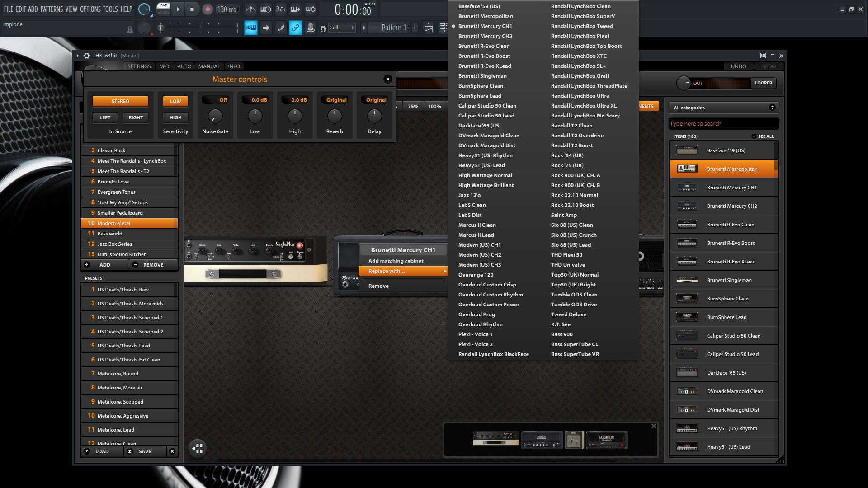The width and height of the screenshot is (868, 488).
Task: Click the download icon beside SAVE
Action: pos(130,451)
